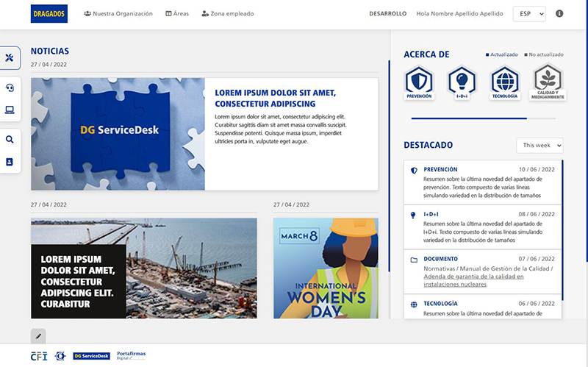Click the Acerca de carousel scroll bar
588x367 pixels.
[469, 118]
